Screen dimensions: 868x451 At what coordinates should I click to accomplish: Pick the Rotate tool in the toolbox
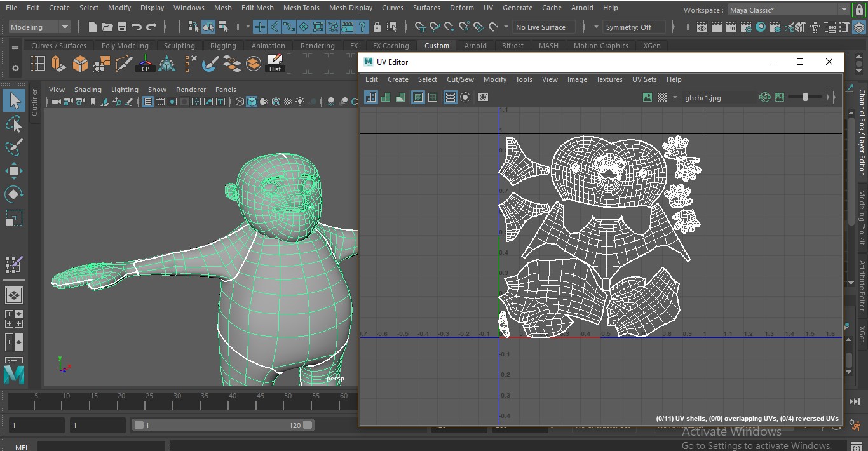point(13,194)
